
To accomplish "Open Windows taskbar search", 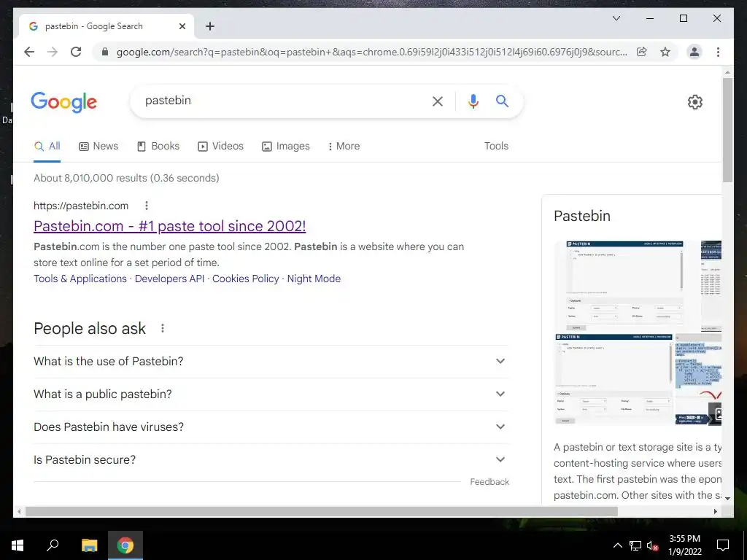I will [53, 545].
